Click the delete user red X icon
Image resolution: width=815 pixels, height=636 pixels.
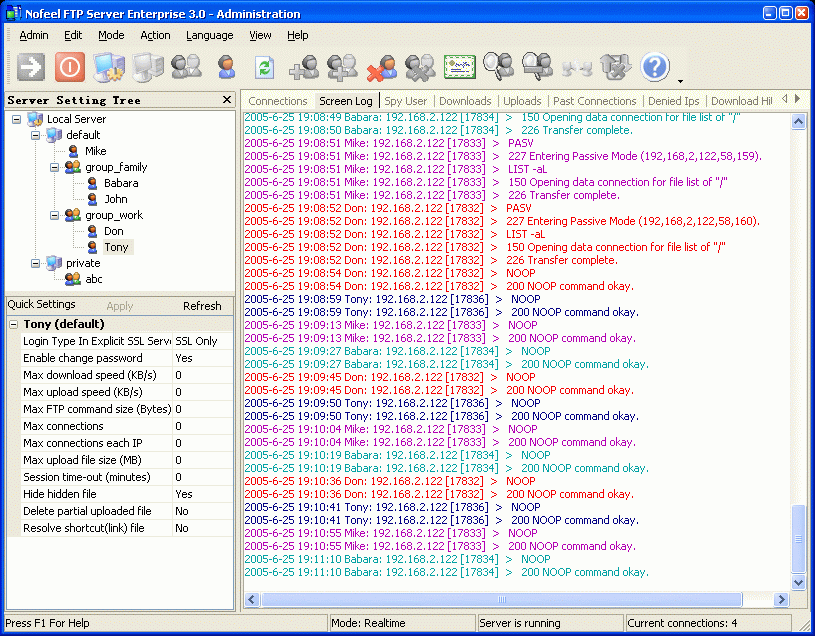coord(382,68)
